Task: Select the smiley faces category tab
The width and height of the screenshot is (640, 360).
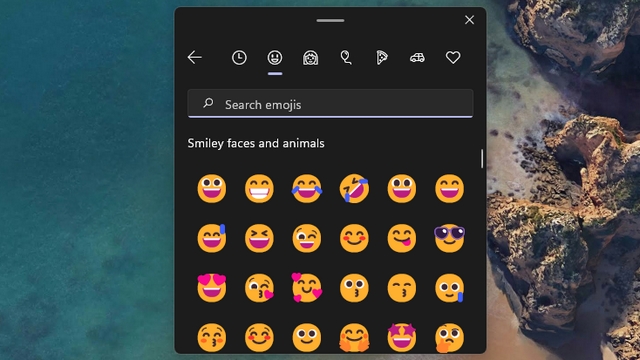Action: coord(275,58)
